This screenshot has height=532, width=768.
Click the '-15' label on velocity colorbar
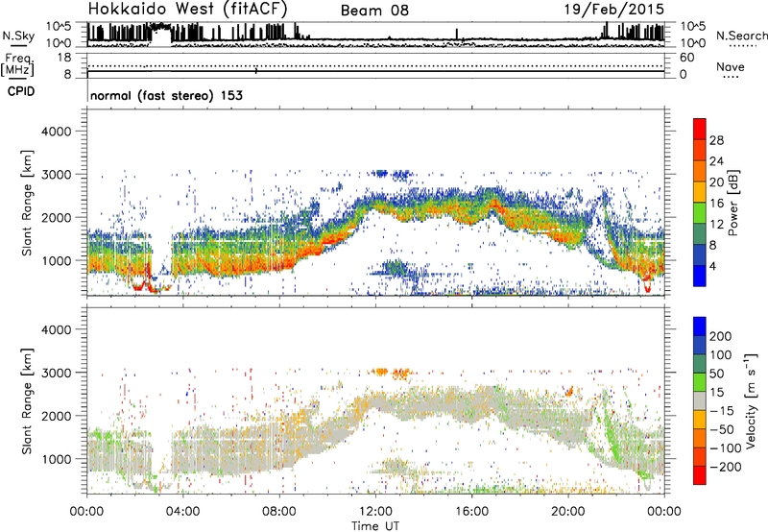pyautogui.click(x=722, y=410)
